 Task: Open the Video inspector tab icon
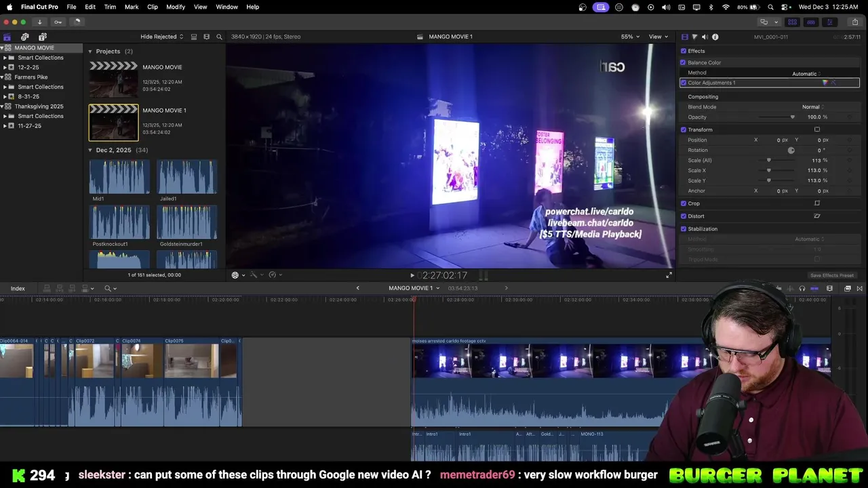(685, 37)
